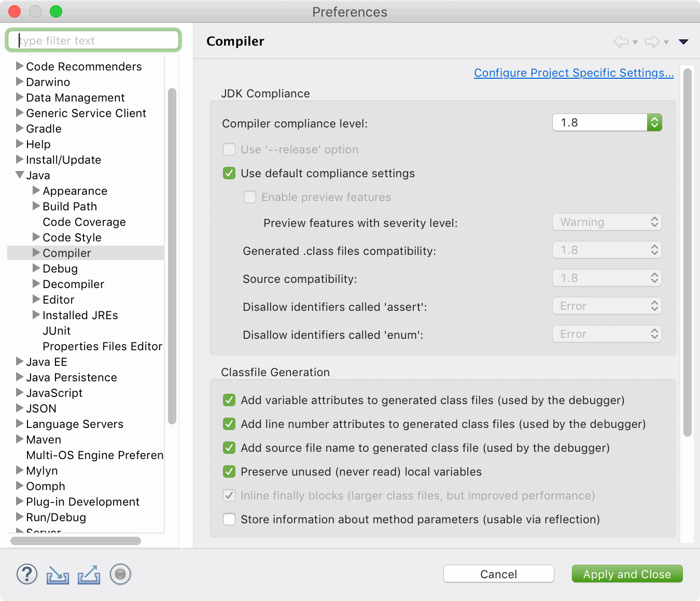Screen dimensions: 700x601
Task: Open the view menu triangle in header
Action: (683, 42)
